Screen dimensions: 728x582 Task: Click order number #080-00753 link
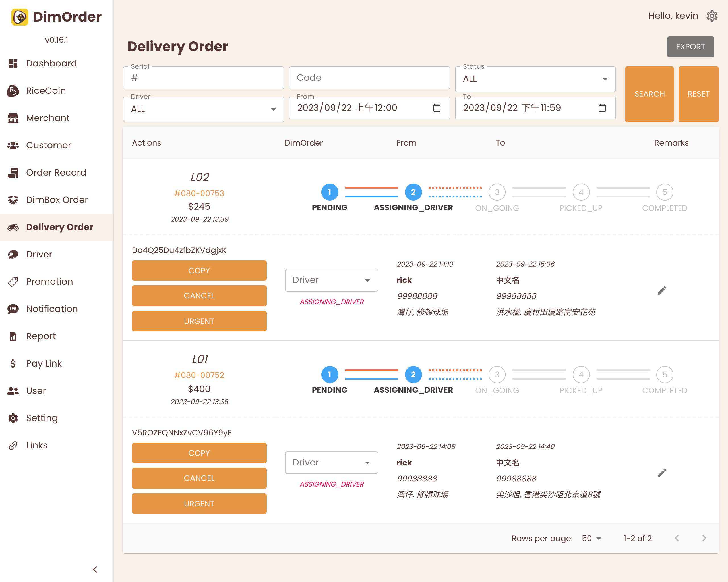click(x=199, y=193)
